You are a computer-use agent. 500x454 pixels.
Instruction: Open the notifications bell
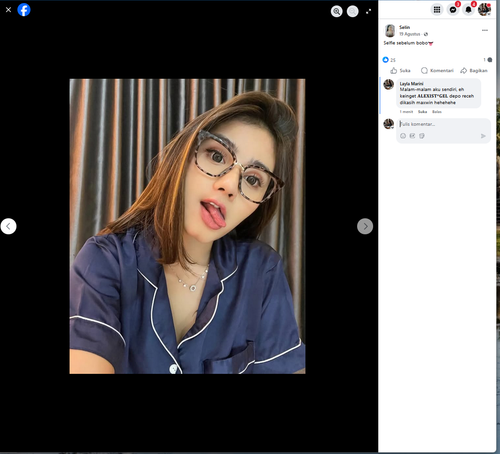click(468, 10)
